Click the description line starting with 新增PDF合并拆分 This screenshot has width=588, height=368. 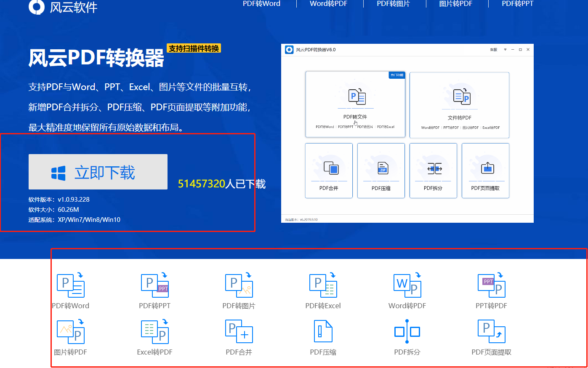[140, 107]
